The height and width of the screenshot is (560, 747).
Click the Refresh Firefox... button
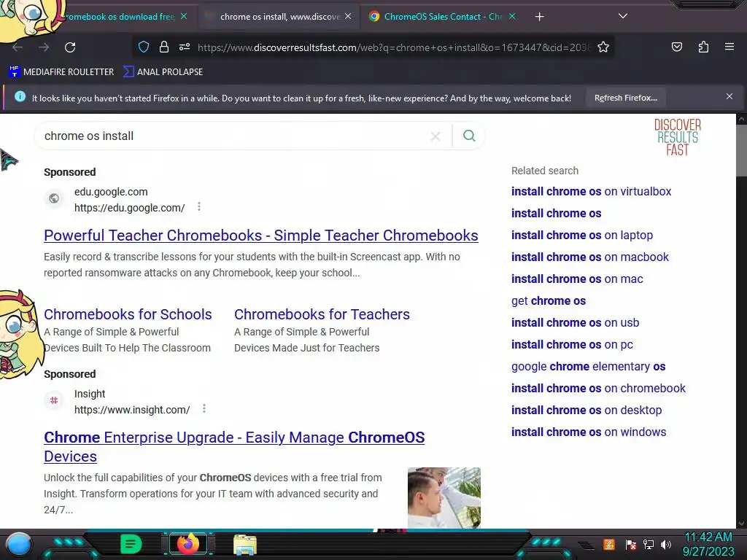coord(625,98)
